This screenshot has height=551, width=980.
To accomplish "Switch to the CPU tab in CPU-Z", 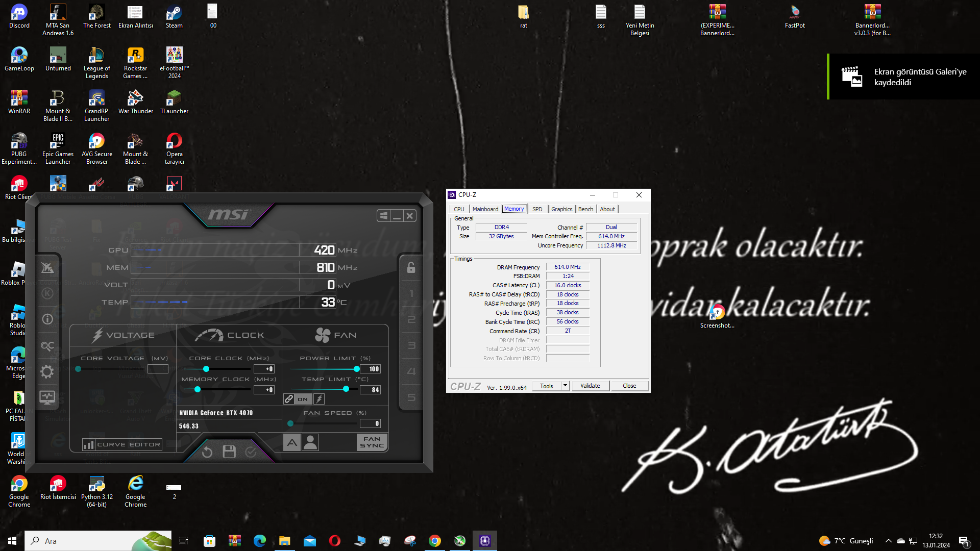I will pos(459,209).
